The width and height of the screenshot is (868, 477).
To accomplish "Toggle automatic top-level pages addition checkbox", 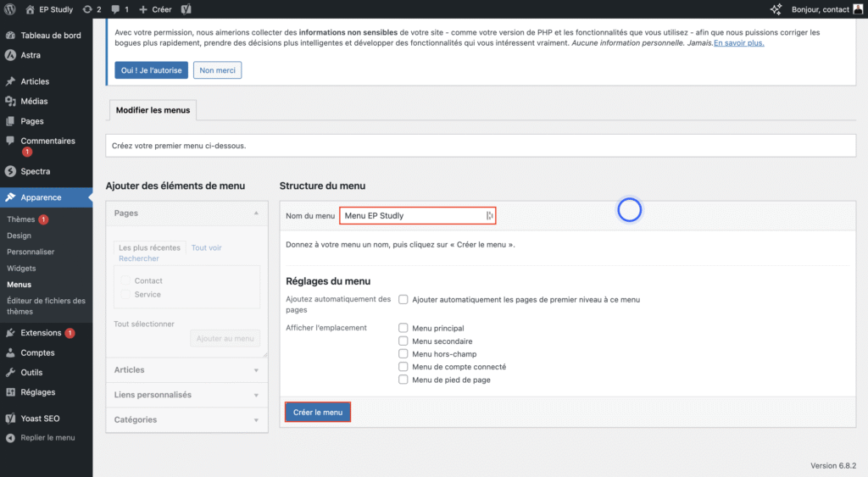I will (404, 299).
